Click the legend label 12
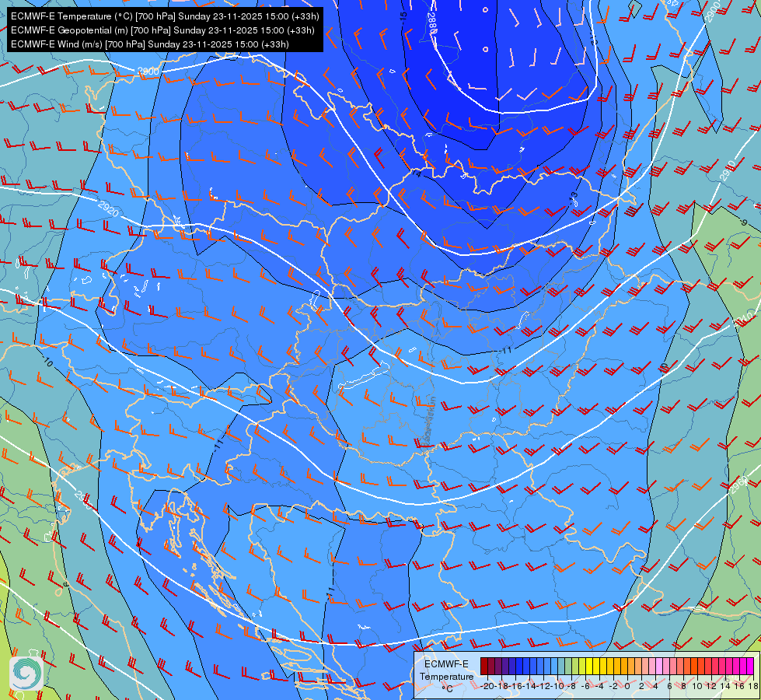The image size is (761, 700). click(x=711, y=686)
